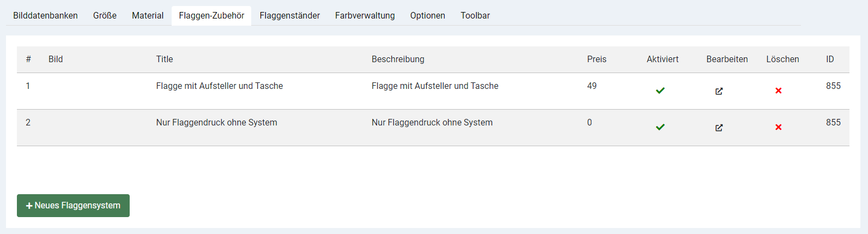Switch to the Optionen tab

pyautogui.click(x=427, y=16)
